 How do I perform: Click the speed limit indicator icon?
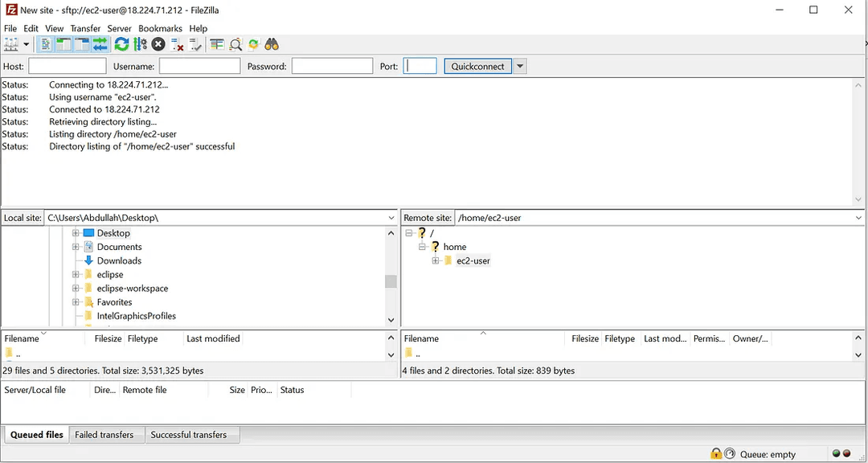[730, 453]
